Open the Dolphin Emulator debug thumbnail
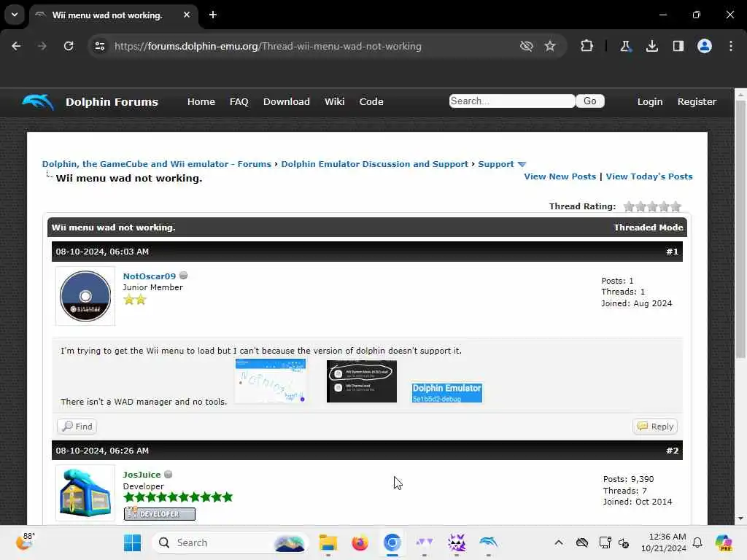Viewport: 747px width, 560px height. pyautogui.click(x=447, y=393)
